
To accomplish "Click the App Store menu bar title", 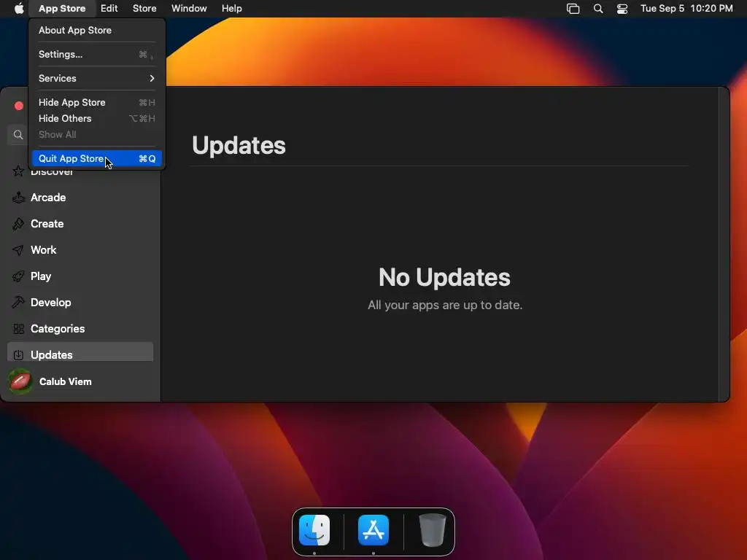I will click(62, 9).
